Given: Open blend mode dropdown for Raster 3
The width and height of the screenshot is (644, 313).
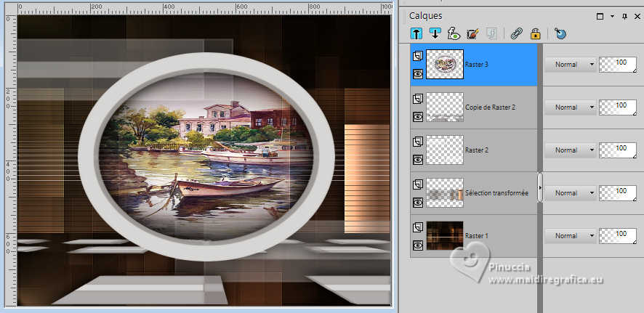Looking at the screenshot, I should (570, 65).
